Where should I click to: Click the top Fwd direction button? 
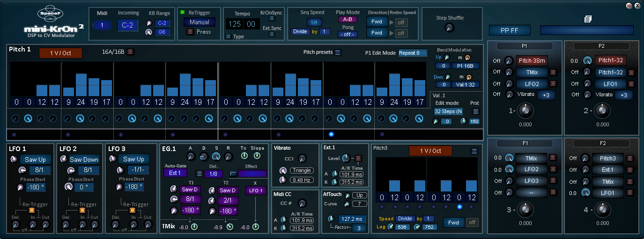click(377, 22)
